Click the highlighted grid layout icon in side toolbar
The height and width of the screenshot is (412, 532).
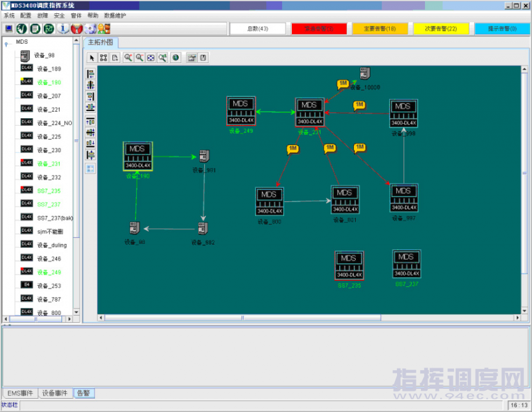[x=90, y=169]
